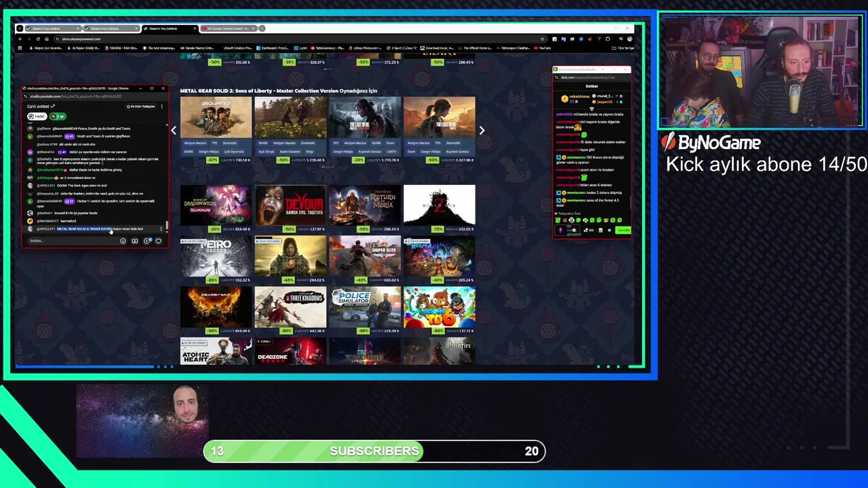The height and width of the screenshot is (488, 868).
Task: Open the tab search dropdown in Chrome
Action: tap(20, 28)
